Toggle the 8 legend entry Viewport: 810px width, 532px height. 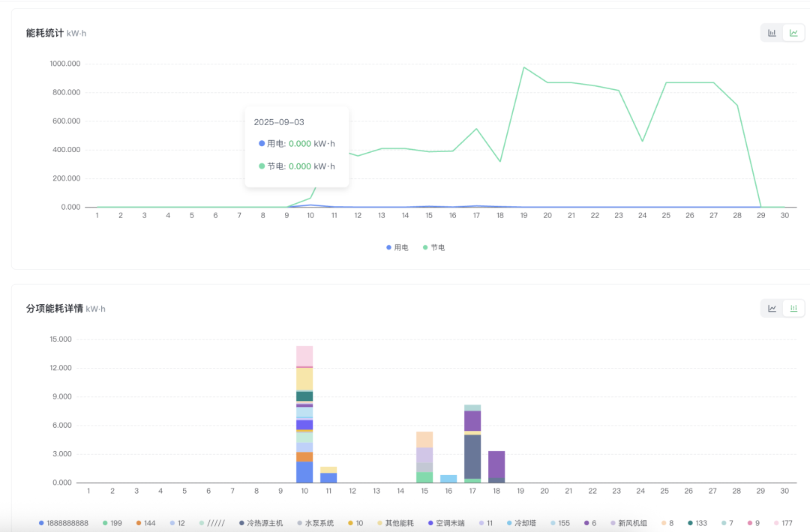(x=667, y=523)
